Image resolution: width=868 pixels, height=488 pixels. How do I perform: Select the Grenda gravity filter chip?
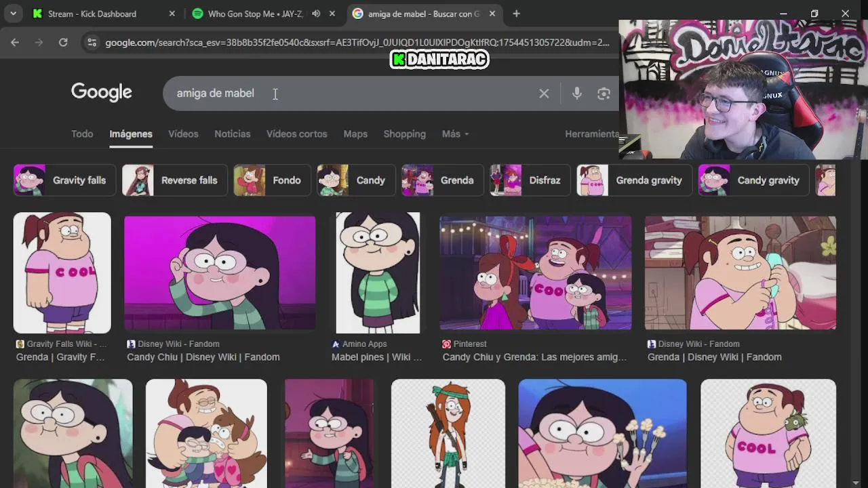[x=634, y=180]
